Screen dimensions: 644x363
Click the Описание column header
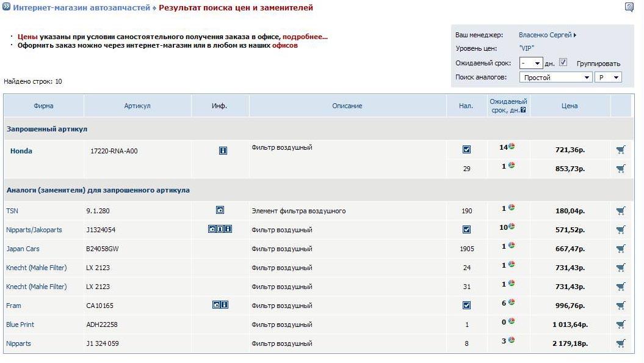point(347,106)
